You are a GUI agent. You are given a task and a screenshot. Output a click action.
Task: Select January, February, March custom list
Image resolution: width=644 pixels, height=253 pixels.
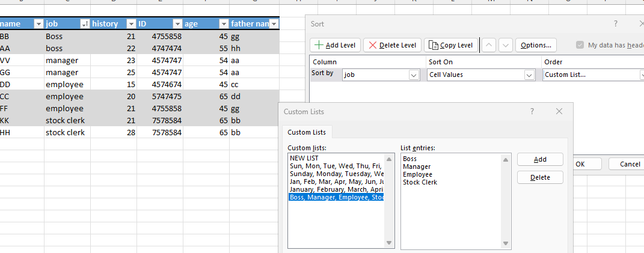[336, 189]
